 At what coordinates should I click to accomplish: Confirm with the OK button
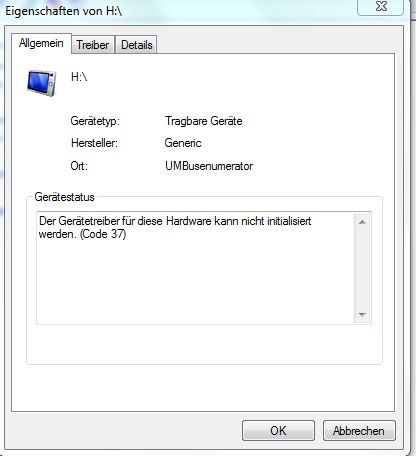278,431
